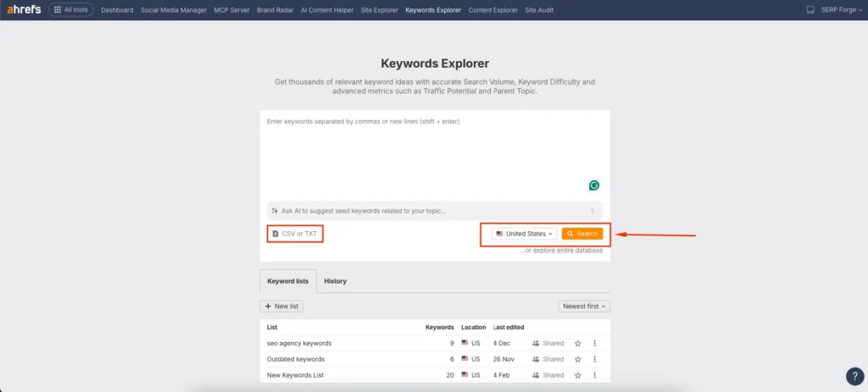Star the Outdated keywords list

(578, 359)
